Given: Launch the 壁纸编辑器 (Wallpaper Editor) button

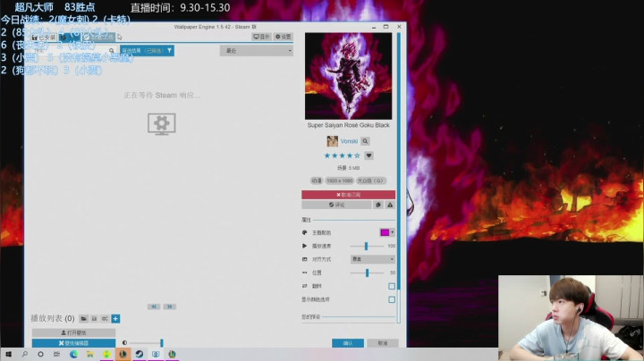Looking at the screenshot, I should click(x=73, y=343).
